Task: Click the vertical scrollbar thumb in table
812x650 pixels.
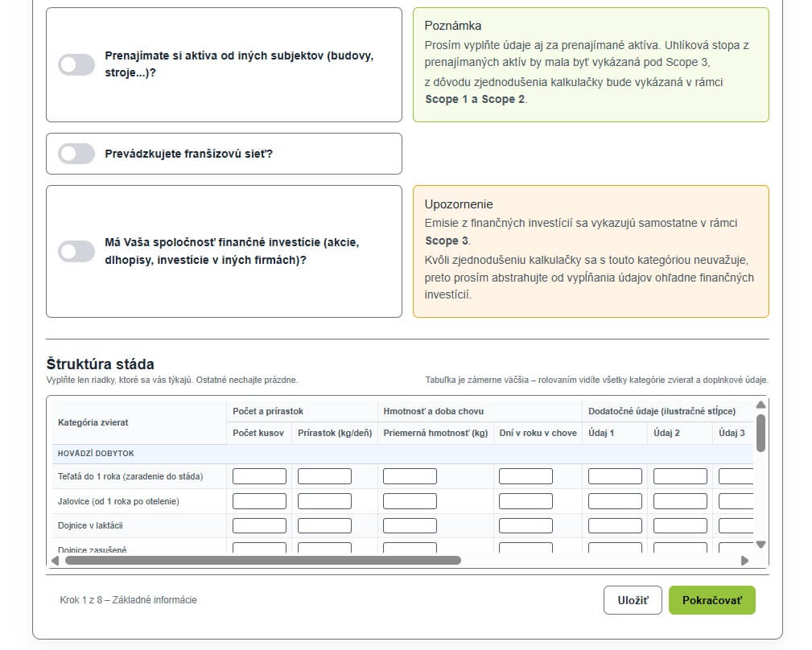Action: (x=760, y=433)
